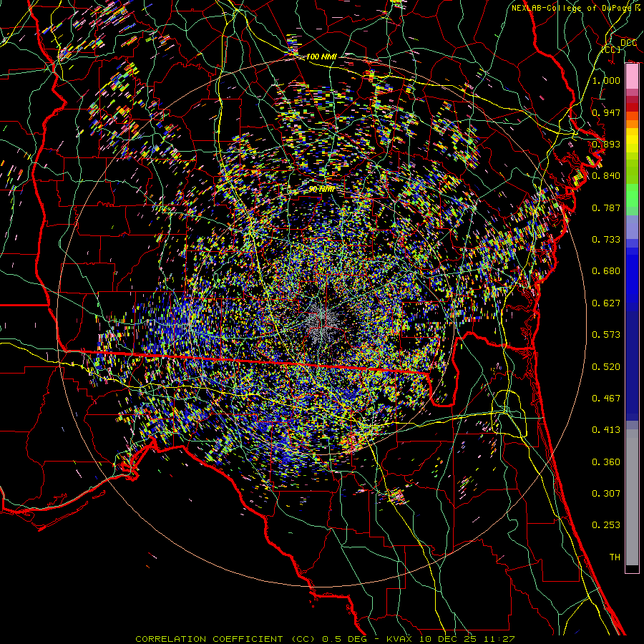Click the 100 NMI range ring label

coord(321,57)
